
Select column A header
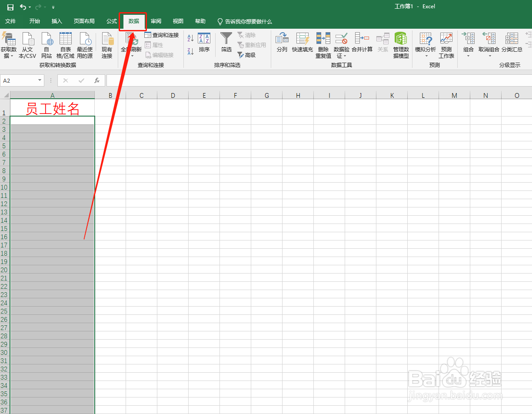tap(53, 95)
